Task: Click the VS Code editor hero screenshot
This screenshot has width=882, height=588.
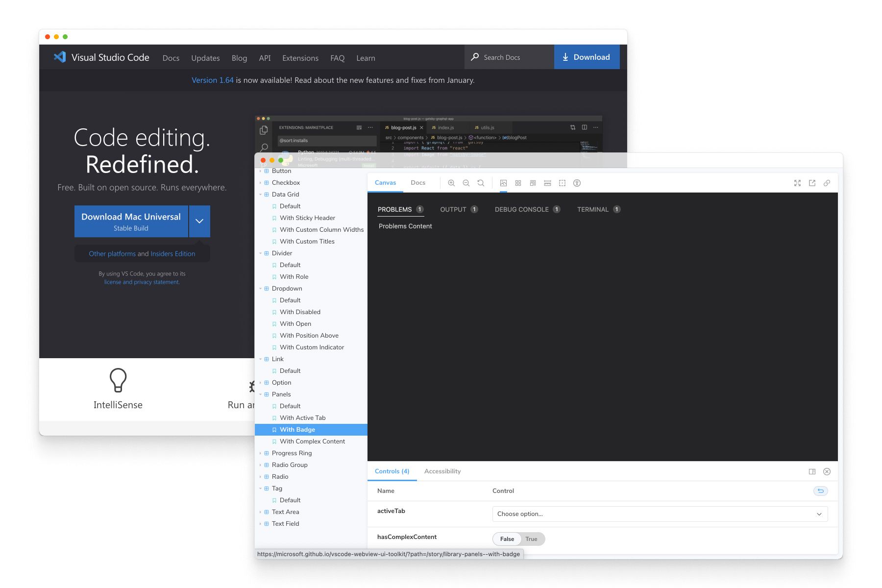Action: point(428,135)
